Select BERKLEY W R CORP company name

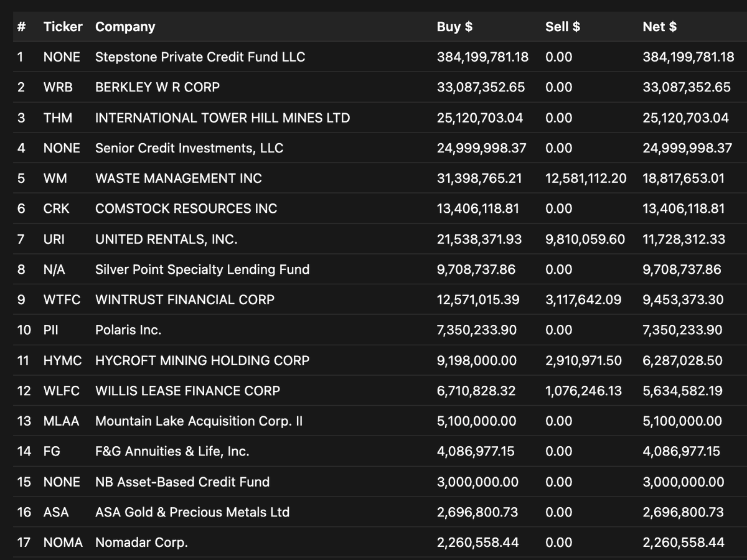point(157,88)
